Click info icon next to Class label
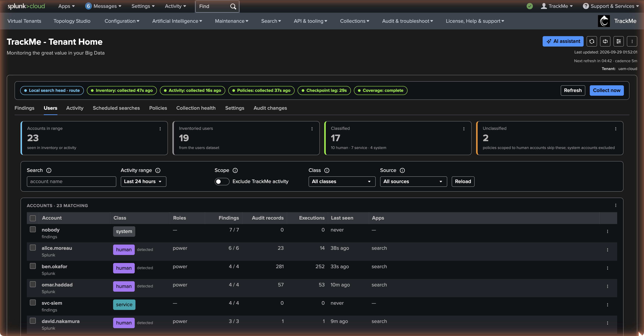This screenshot has height=336, width=644. click(x=327, y=170)
